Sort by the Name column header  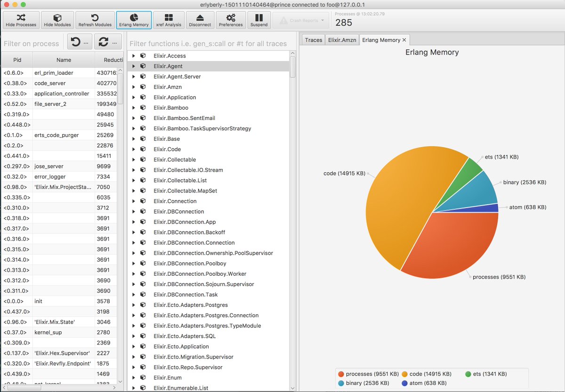tap(64, 60)
